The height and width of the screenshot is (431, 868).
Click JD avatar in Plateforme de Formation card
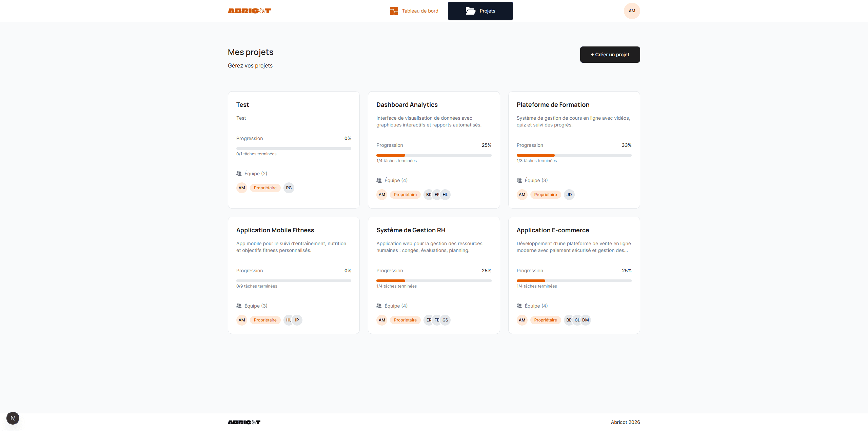click(x=569, y=195)
